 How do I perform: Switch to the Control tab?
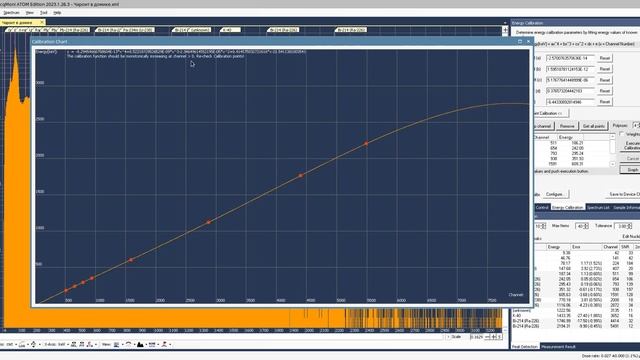pos(542,207)
